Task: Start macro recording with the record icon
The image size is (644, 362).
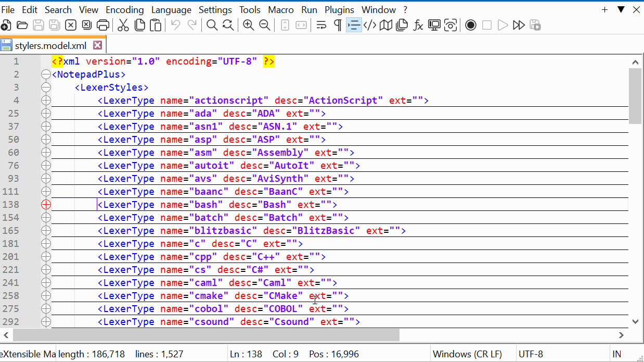Action: pyautogui.click(x=470, y=24)
